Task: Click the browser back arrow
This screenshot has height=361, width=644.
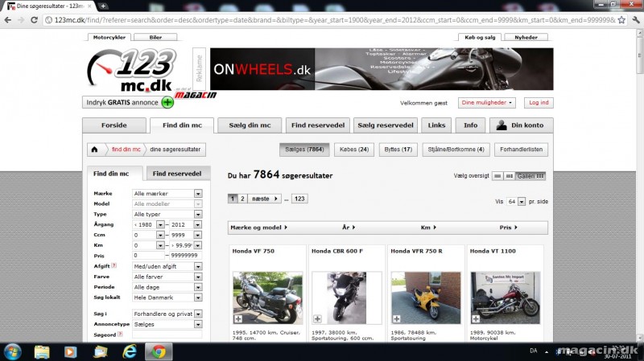Action: [8, 19]
